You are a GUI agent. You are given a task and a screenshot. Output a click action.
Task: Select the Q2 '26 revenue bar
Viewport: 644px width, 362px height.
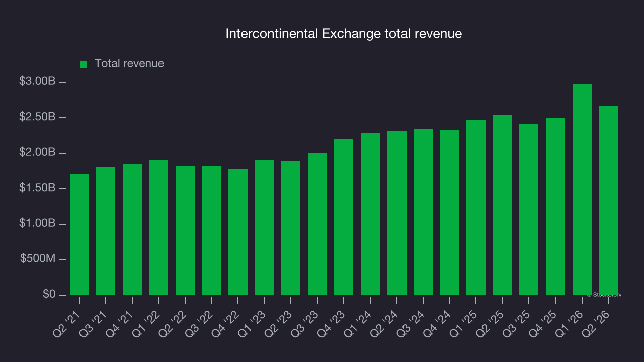[608, 201]
